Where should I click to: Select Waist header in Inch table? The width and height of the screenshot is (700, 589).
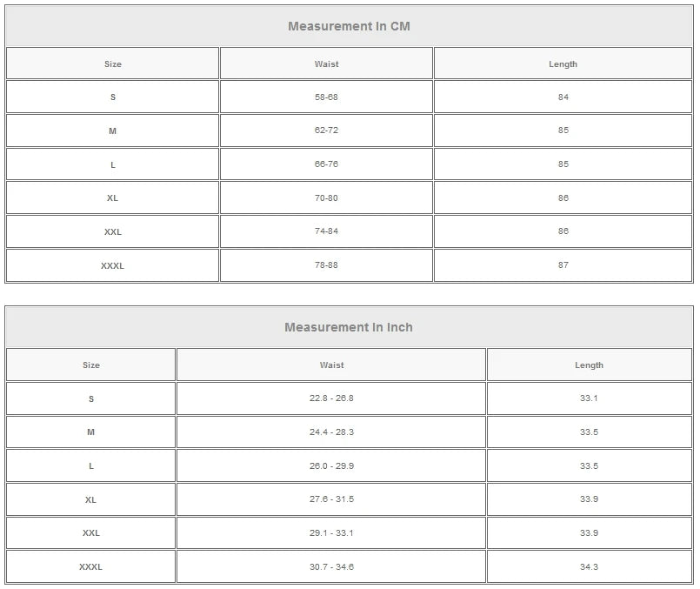tap(331, 365)
